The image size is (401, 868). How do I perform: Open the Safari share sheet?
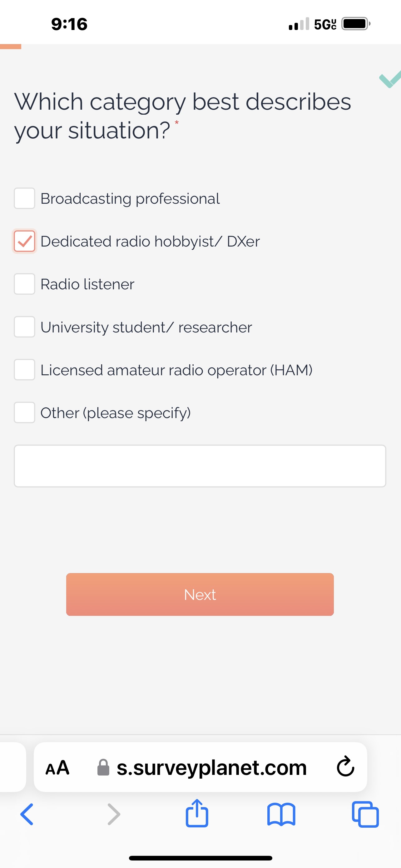[x=197, y=813]
